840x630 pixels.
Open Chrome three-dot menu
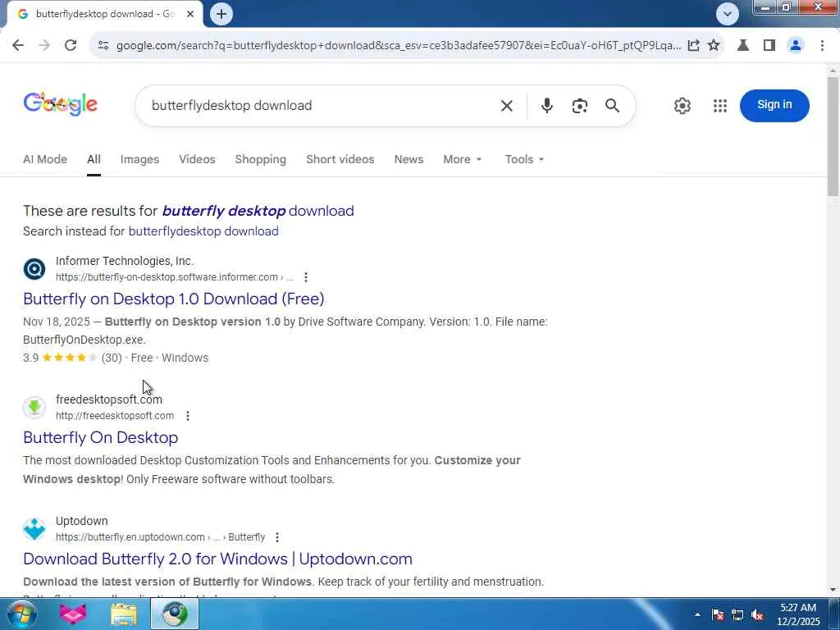(x=822, y=46)
